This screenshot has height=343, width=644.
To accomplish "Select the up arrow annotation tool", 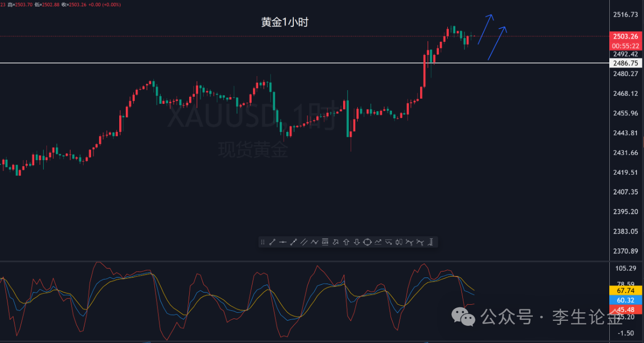I will pyautogui.click(x=346, y=242).
